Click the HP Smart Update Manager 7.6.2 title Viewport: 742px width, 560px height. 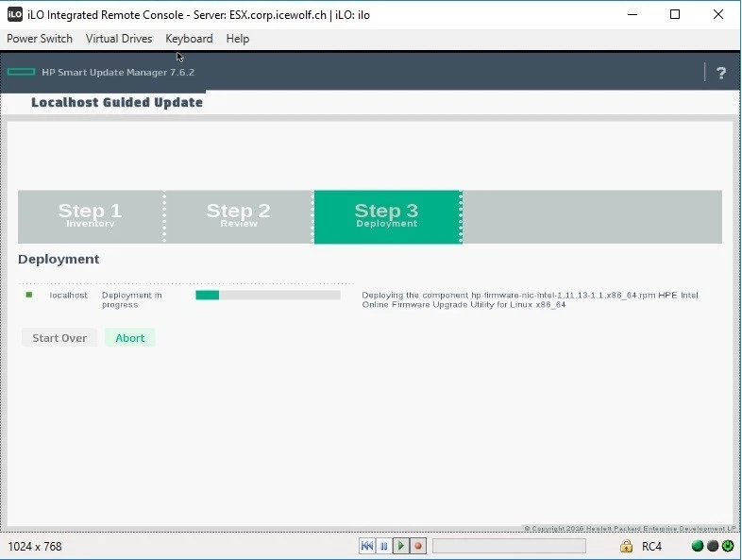(118, 72)
